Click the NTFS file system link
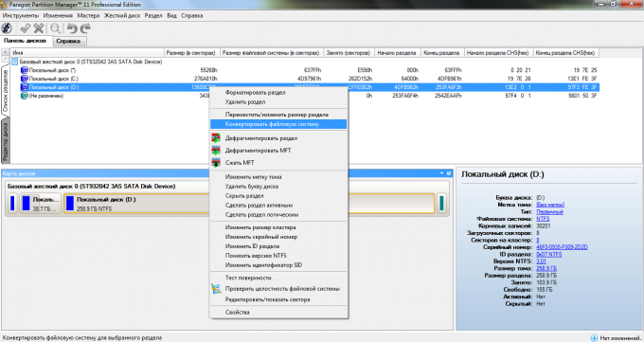644x342 pixels. [543, 219]
